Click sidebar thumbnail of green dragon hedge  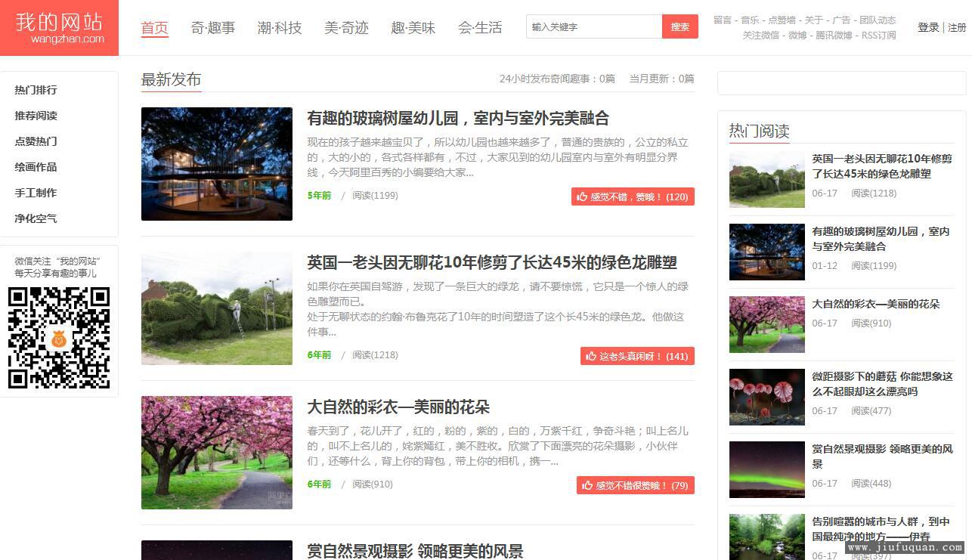[x=767, y=180]
